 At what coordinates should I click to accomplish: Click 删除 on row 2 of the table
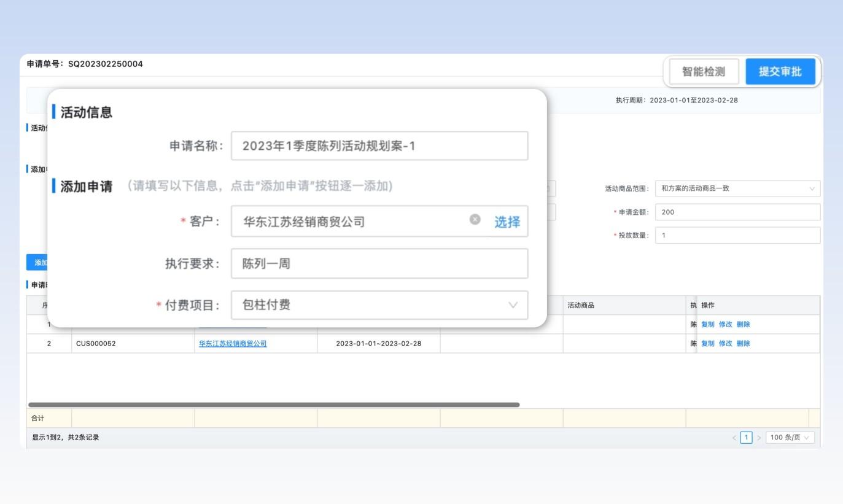tap(742, 343)
